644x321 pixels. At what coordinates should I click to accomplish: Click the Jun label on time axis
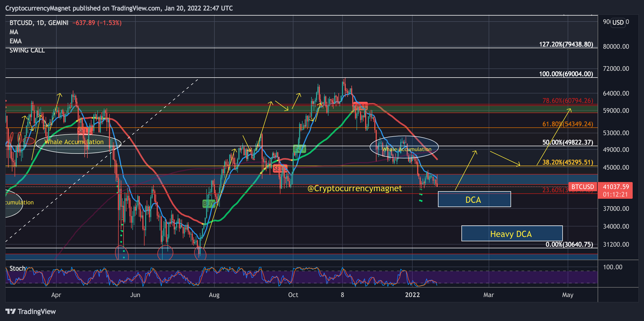pos(135,295)
